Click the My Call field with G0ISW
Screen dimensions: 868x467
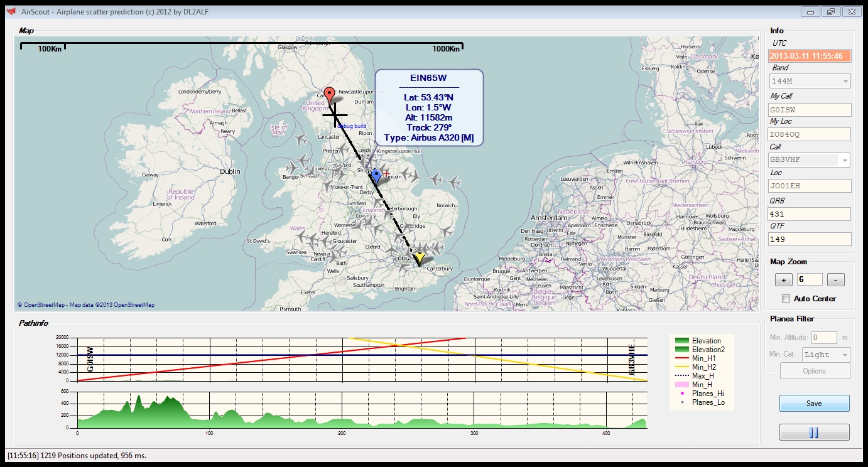click(810, 110)
